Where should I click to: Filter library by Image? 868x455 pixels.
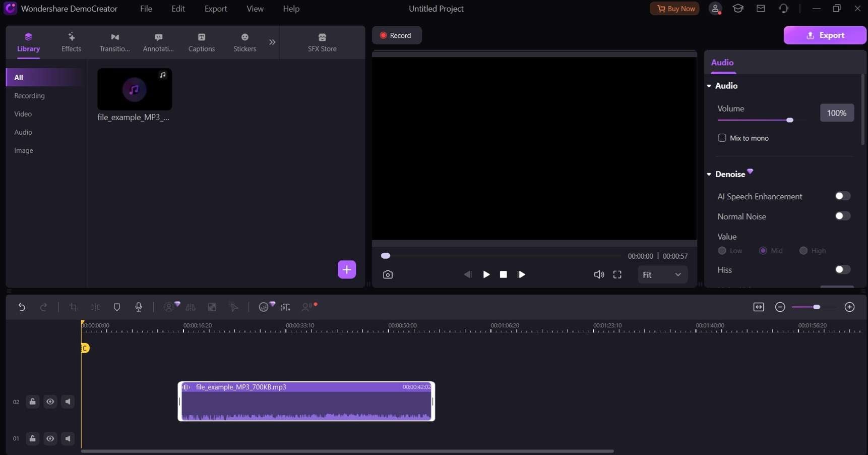click(24, 150)
